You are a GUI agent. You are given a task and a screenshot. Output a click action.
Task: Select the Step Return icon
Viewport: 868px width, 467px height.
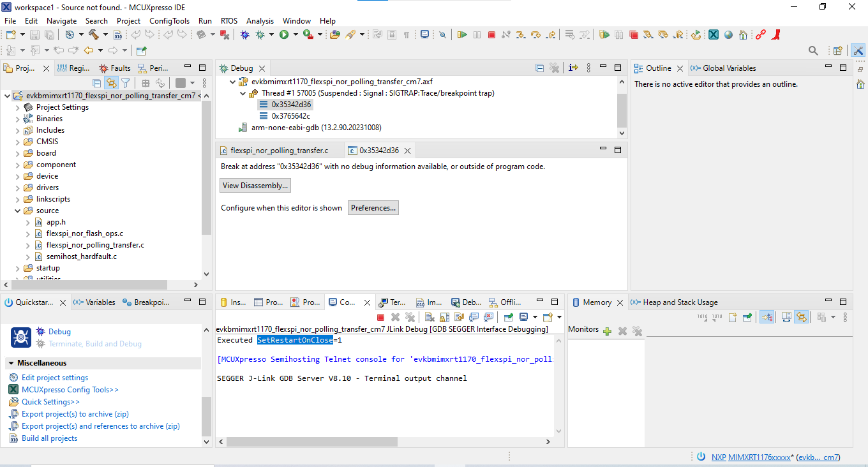(550, 35)
